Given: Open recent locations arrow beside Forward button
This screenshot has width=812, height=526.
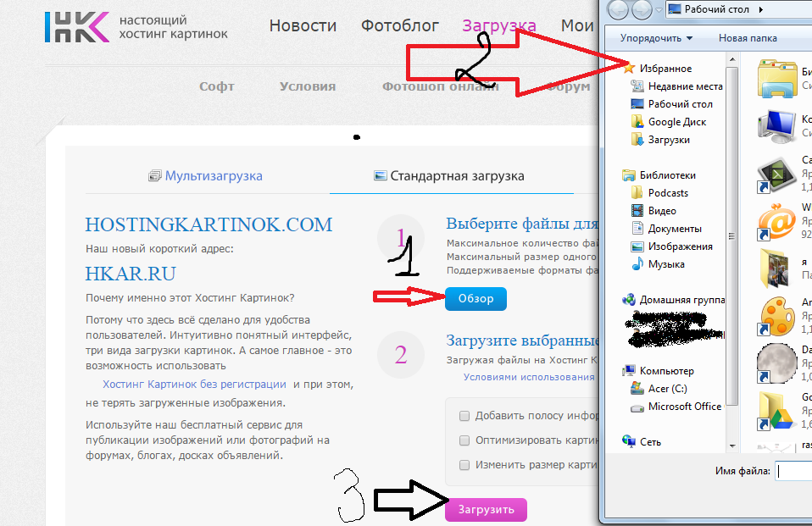Looking at the screenshot, I should (x=659, y=10).
